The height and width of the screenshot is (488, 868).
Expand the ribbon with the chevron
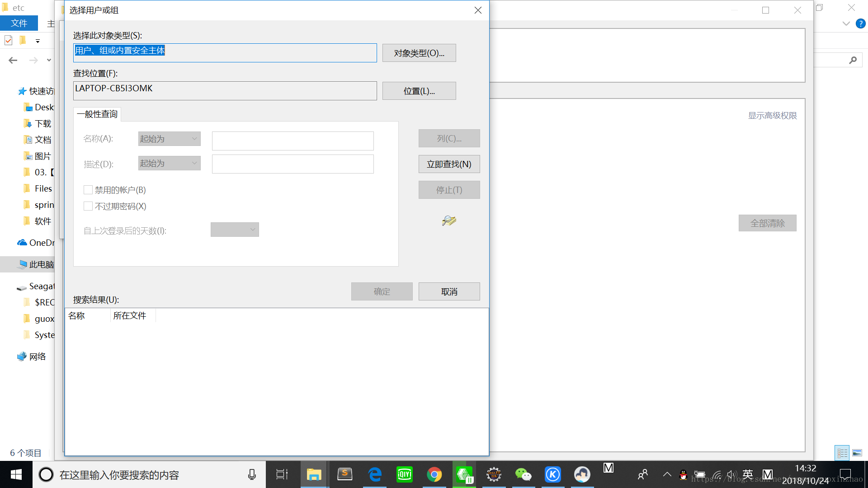[846, 23]
